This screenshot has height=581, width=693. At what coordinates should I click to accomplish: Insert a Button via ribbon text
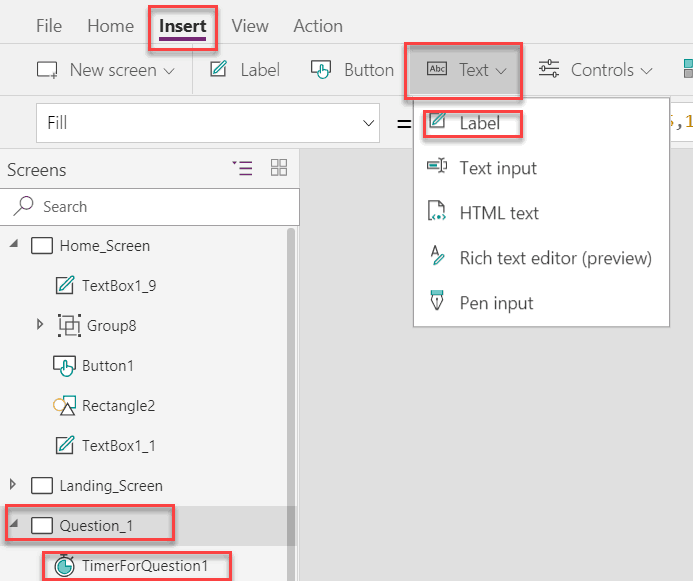369,70
